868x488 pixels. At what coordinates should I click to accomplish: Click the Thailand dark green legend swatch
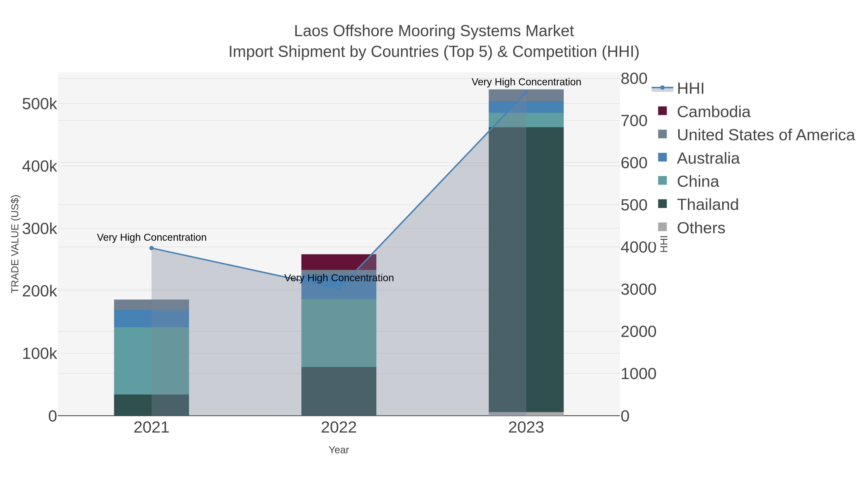(663, 204)
